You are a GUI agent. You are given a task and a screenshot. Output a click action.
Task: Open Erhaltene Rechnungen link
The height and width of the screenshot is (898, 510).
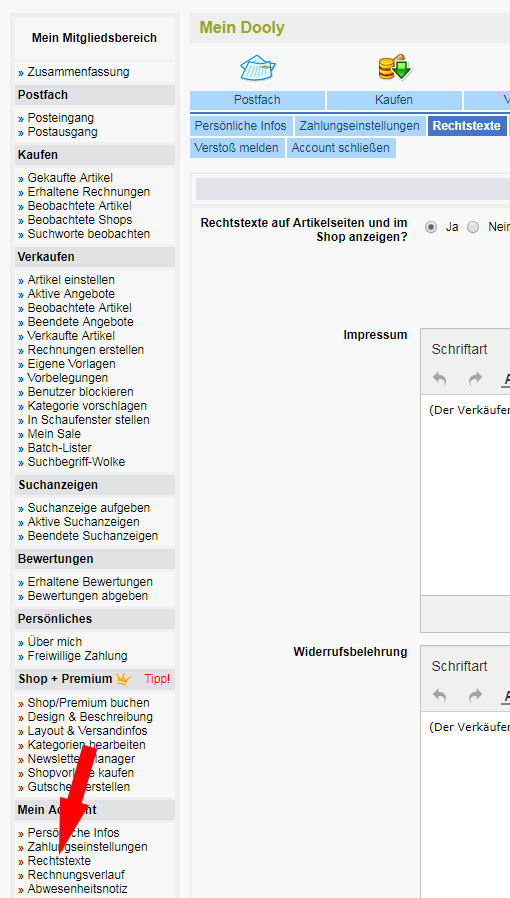pyautogui.click(x=89, y=192)
